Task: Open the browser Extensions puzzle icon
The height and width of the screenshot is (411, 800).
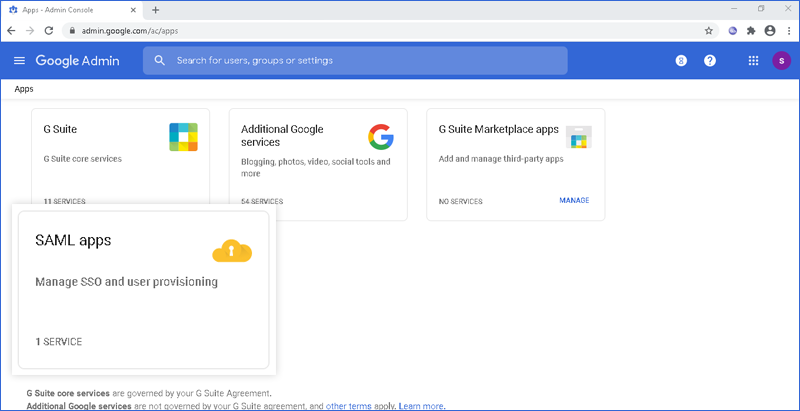Action: [751, 31]
